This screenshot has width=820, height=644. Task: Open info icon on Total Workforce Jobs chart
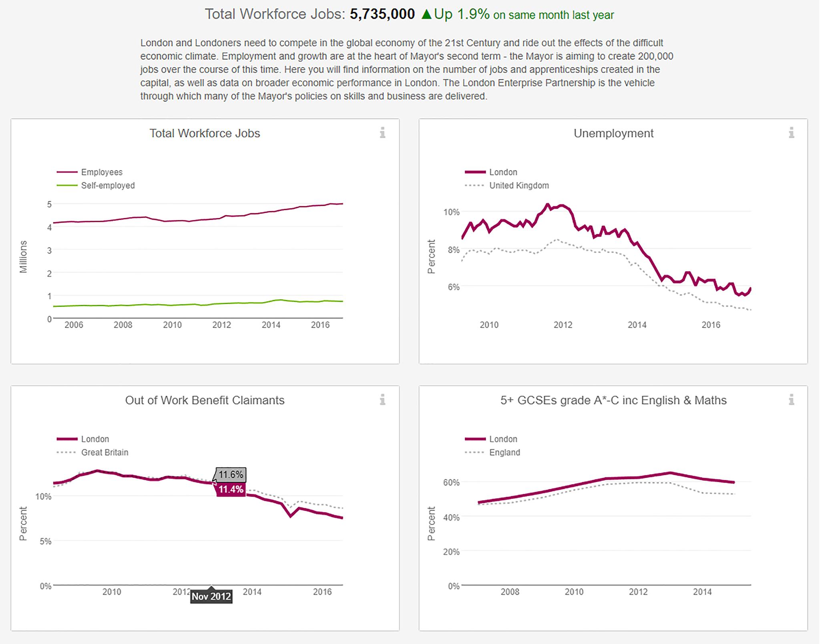383,133
